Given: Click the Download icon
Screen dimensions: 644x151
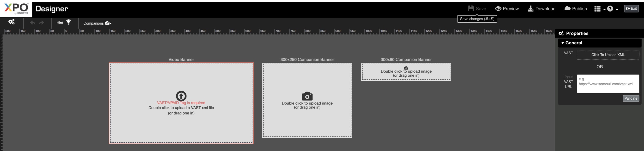Looking at the screenshot, I should [530, 9].
